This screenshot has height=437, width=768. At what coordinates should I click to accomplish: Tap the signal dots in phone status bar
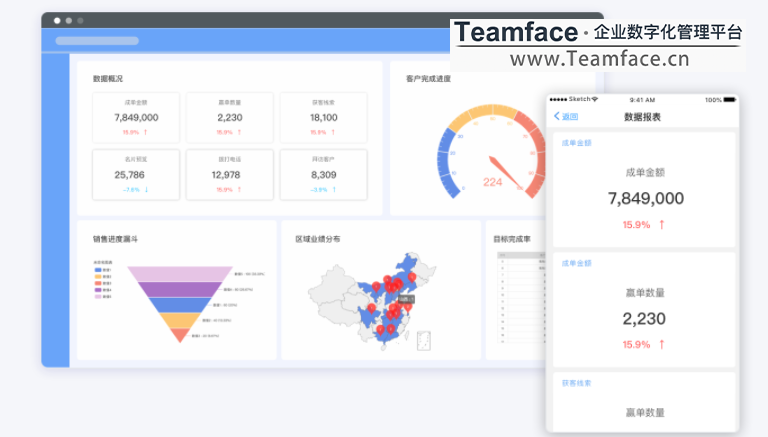pos(558,99)
